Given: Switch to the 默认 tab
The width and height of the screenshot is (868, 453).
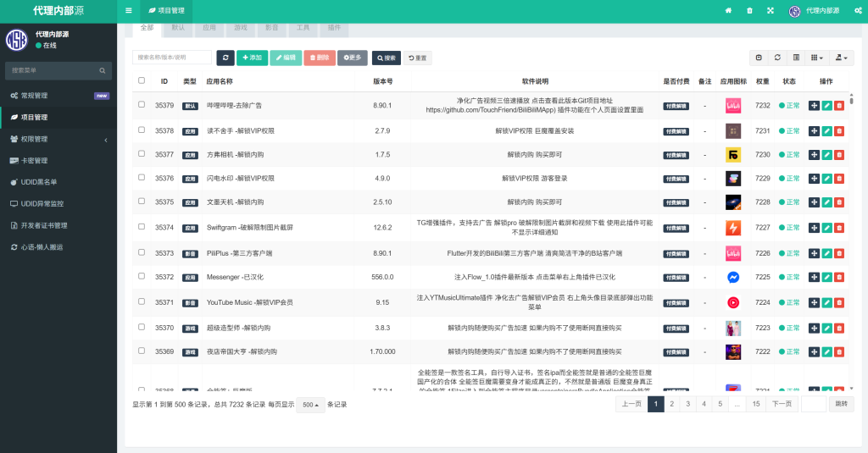Looking at the screenshot, I should click(178, 28).
